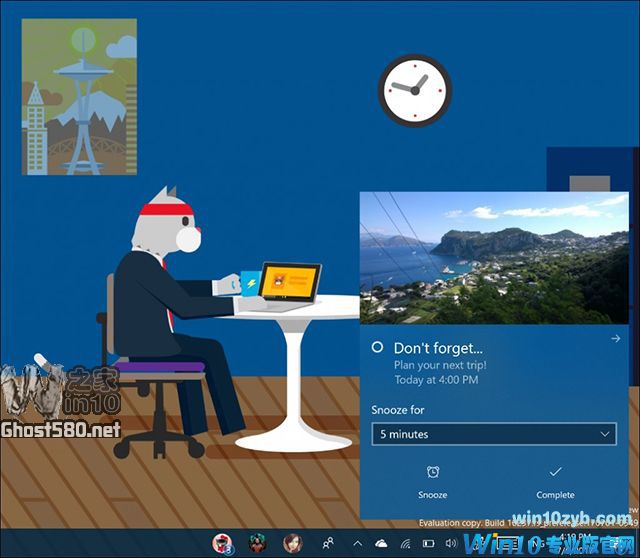Open the speaker volume tray icon
640x558 pixels.
(x=451, y=543)
